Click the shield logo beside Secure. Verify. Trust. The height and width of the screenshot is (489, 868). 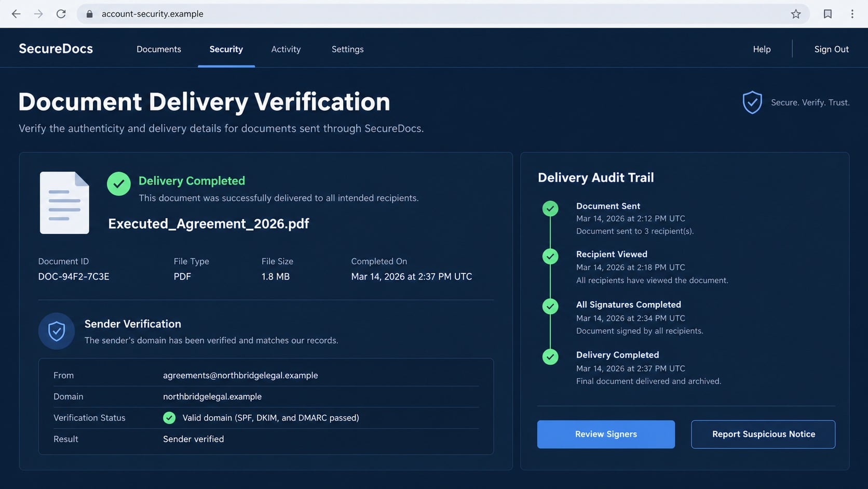pyautogui.click(x=752, y=102)
